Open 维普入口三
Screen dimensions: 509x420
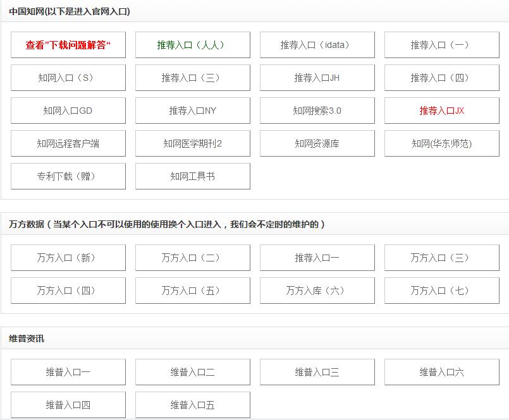coord(317,372)
